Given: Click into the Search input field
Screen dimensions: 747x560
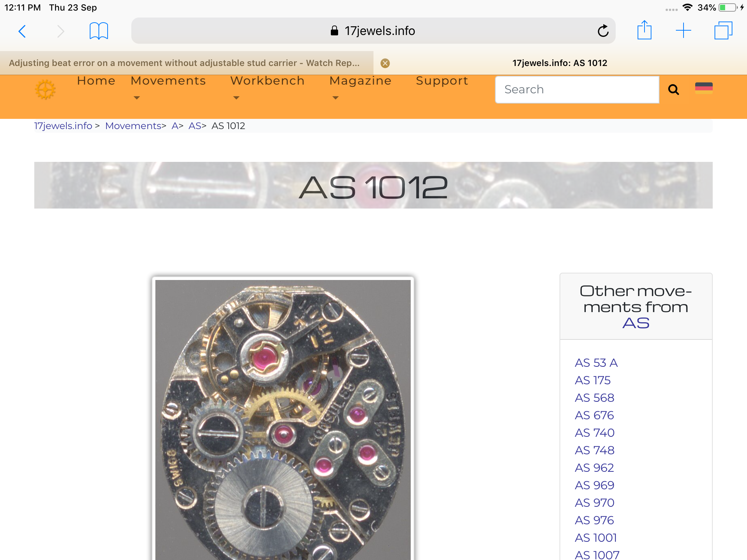Looking at the screenshot, I should (x=577, y=90).
